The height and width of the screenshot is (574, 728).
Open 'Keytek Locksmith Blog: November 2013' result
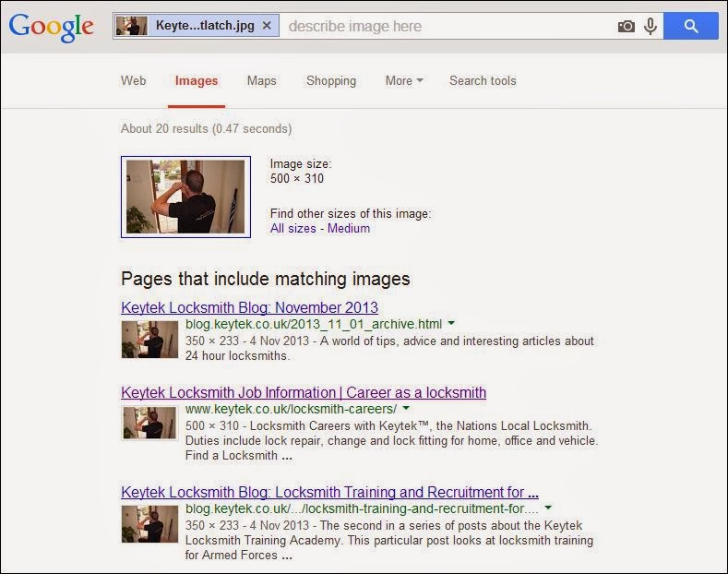click(249, 307)
